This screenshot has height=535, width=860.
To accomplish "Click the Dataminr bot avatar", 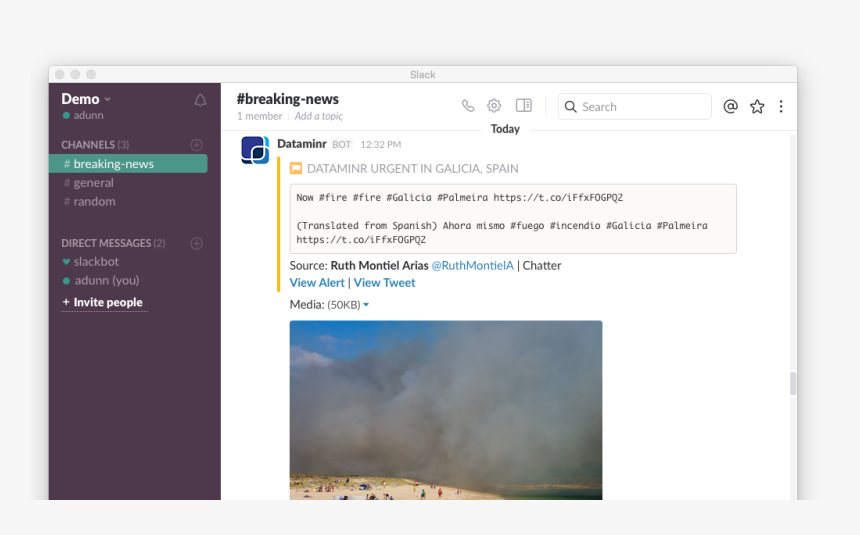I will pos(255,150).
